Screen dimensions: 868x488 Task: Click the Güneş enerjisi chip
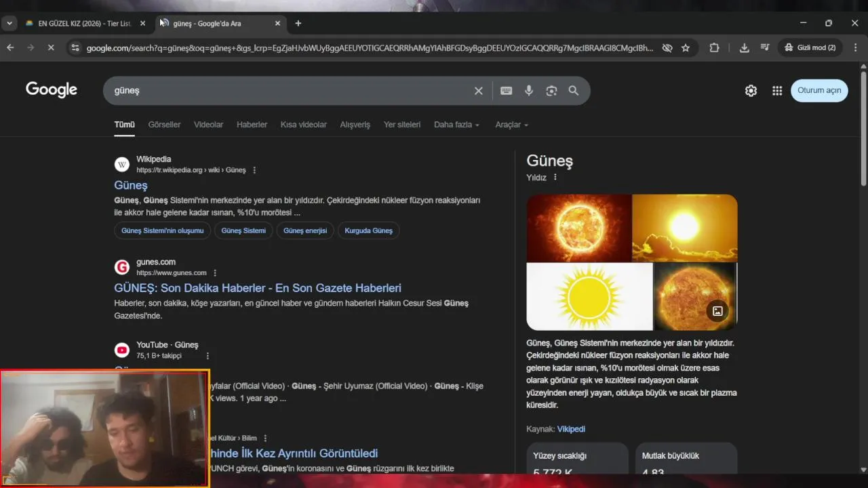coord(304,230)
